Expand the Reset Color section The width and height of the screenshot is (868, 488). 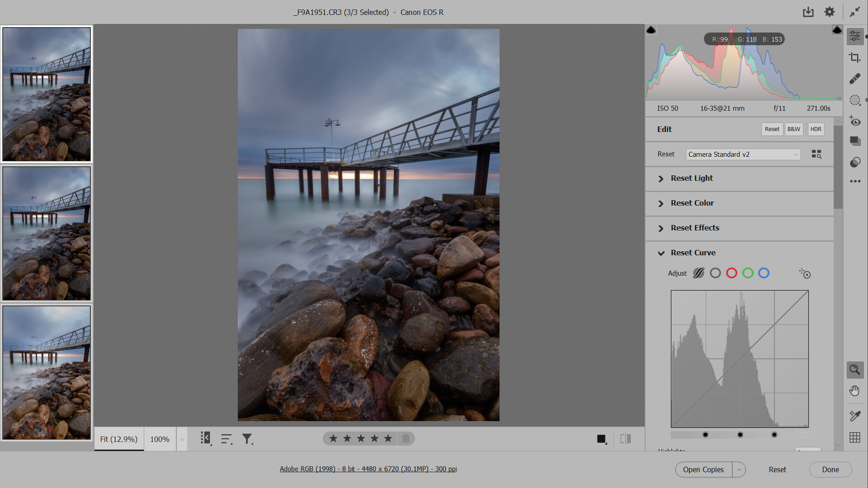point(661,203)
